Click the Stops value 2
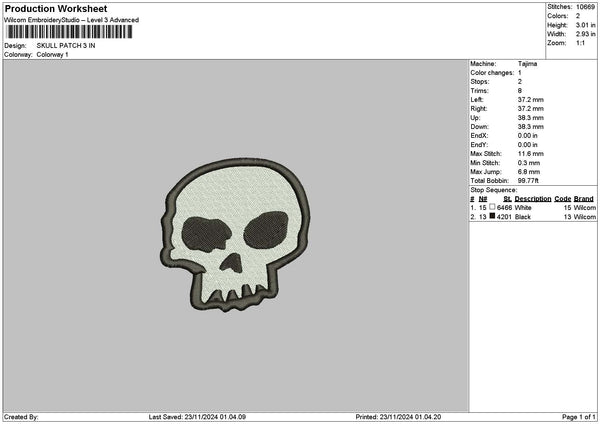 pos(520,82)
